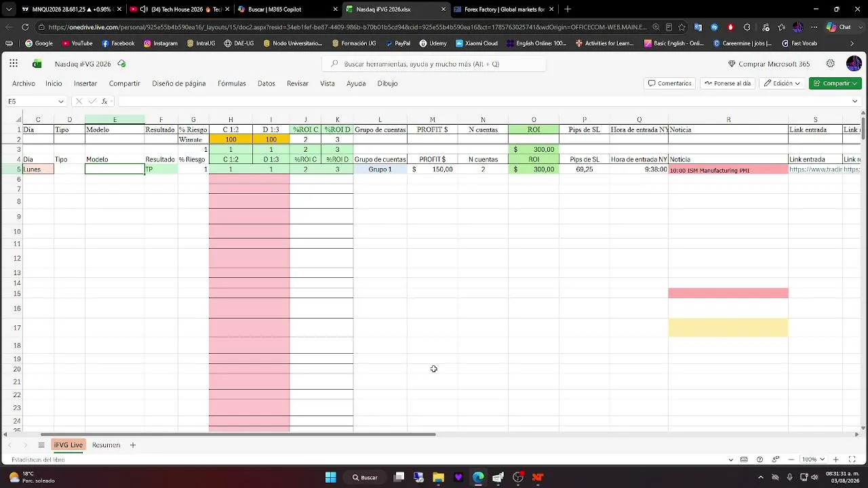Viewport: 868px width, 488px height.
Task: Open immersive reader icon in address bar
Action: coord(669,27)
